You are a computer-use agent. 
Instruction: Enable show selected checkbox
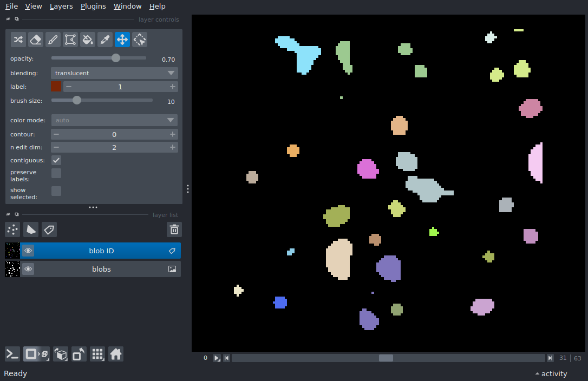[x=56, y=191]
